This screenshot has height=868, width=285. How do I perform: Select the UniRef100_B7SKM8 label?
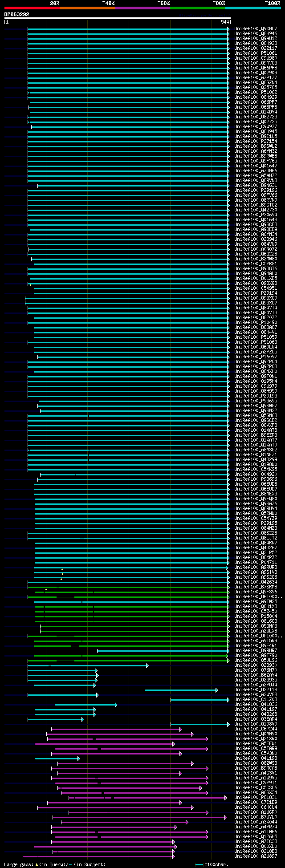[x=256, y=587]
